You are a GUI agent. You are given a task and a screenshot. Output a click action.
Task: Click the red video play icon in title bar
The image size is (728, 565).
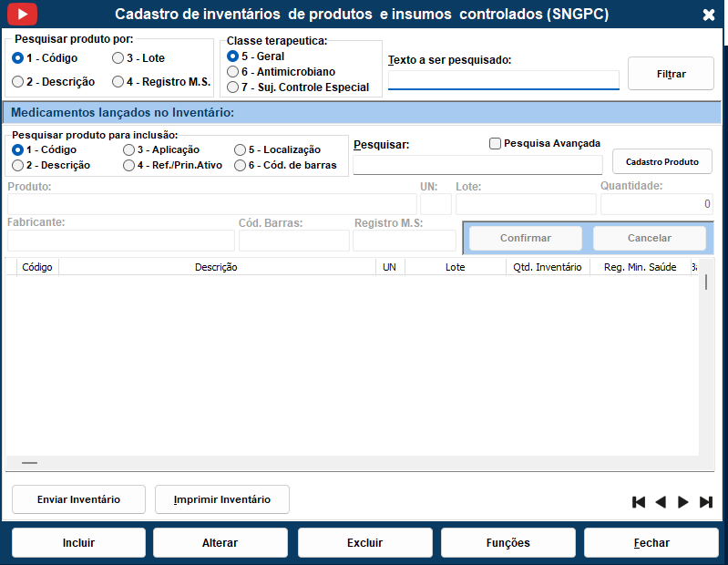click(22, 14)
